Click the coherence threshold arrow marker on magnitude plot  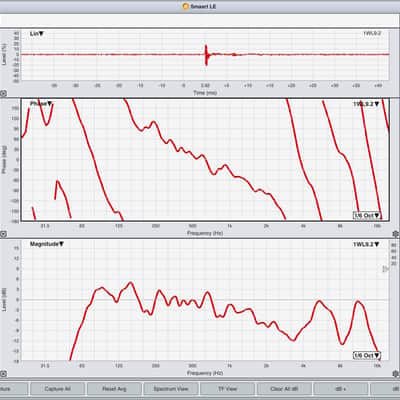click(385, 269)
